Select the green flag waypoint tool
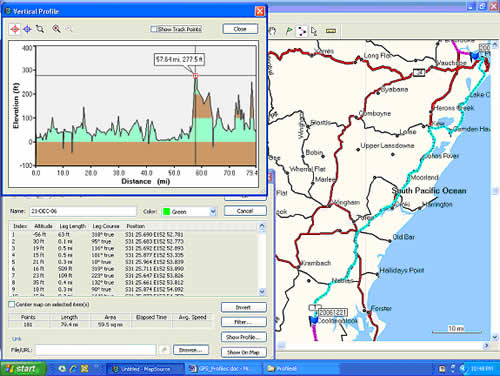Image resolution: width=500 pixels, height=376 pixels. (x=289, y=31)
